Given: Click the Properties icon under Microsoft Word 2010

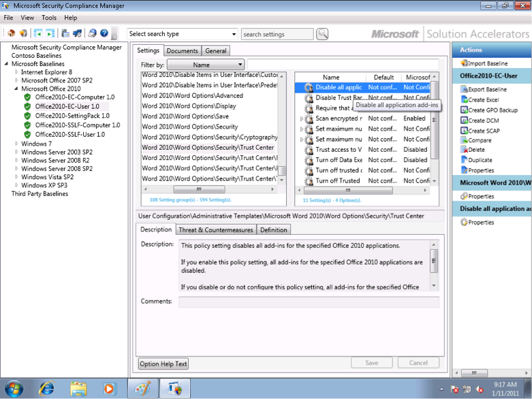Looking at the screenshot, I should tap(464, 196).
